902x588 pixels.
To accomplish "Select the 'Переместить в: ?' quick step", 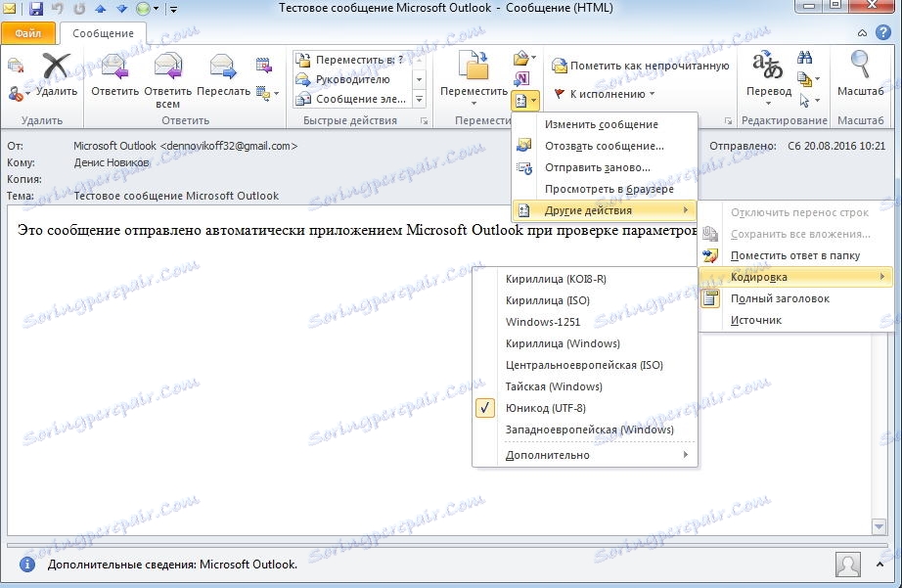I will (352, 60).
